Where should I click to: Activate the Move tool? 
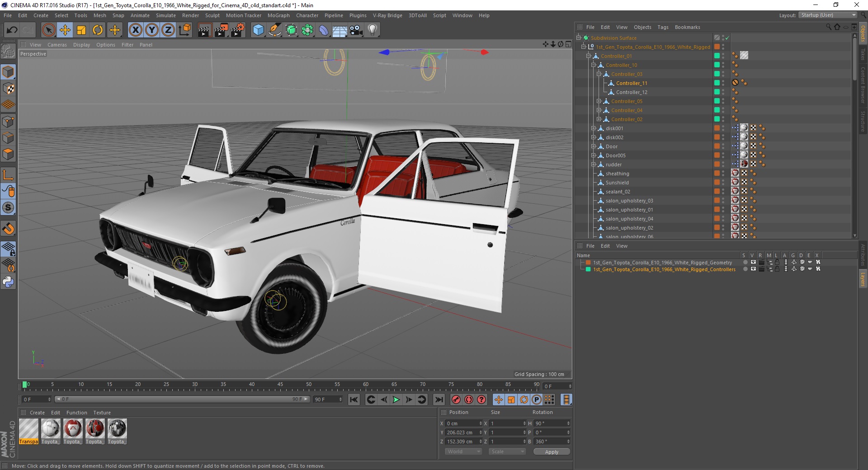point(65,30)
